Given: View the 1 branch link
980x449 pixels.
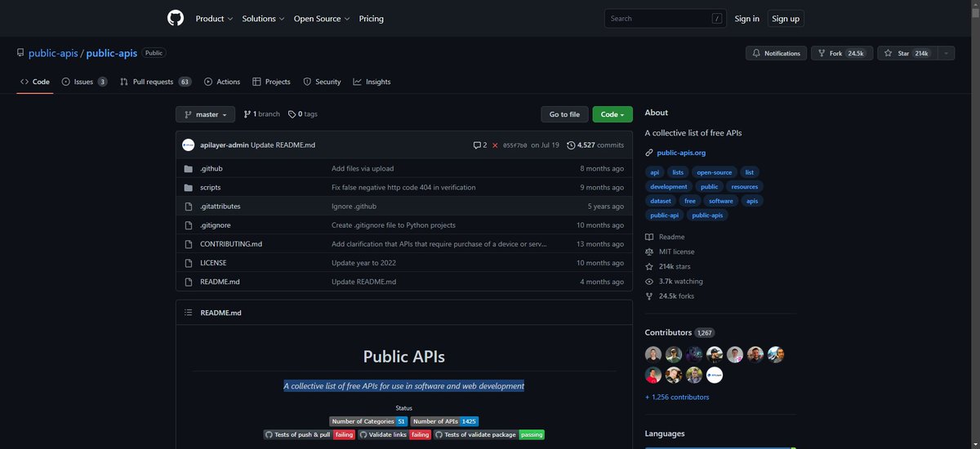Looking at the screenshot, I should (x=261, y=114).
